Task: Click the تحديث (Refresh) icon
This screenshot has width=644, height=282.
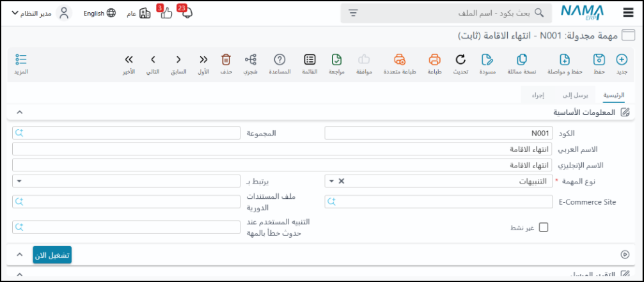Action: 460,60
